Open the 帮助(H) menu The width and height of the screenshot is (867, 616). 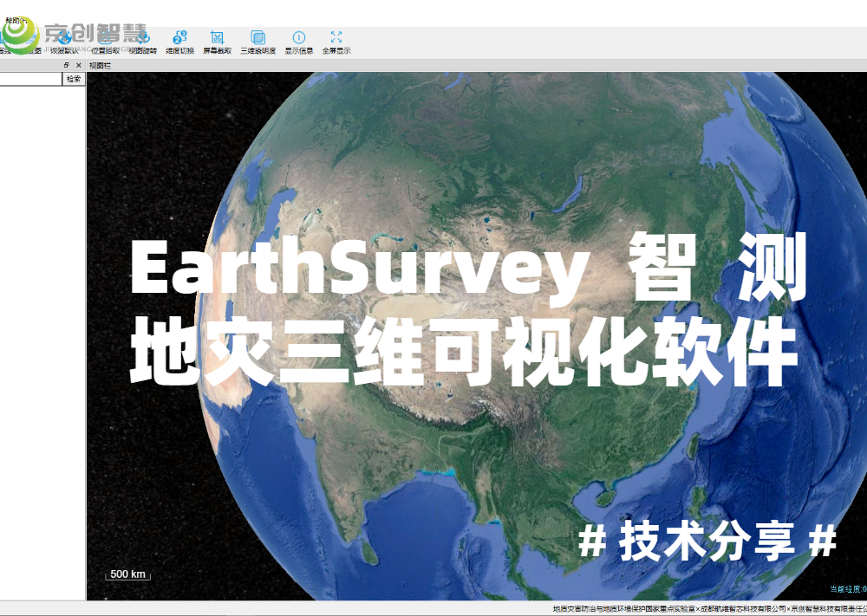pyautogui.click(x=15, y=21)
